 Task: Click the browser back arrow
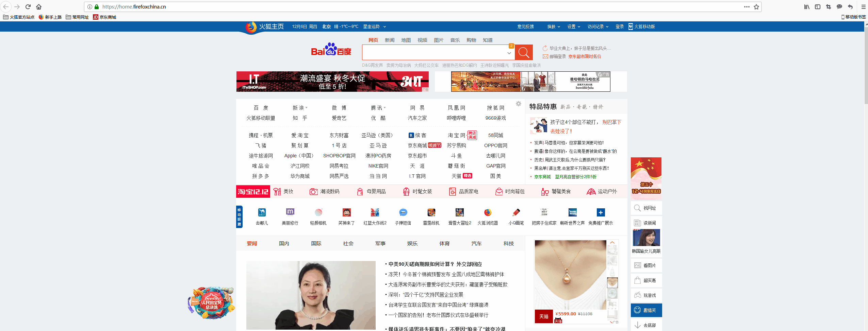pos(6,7)
